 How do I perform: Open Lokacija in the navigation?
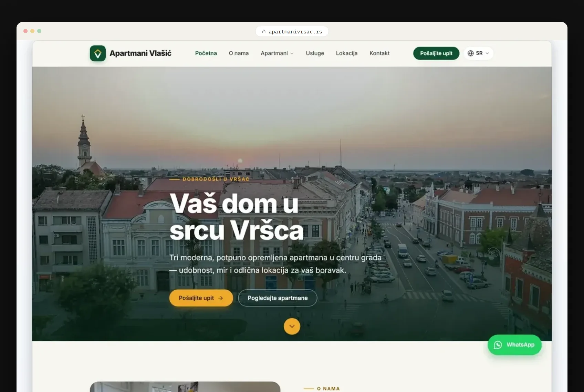(x=347, y=53)
